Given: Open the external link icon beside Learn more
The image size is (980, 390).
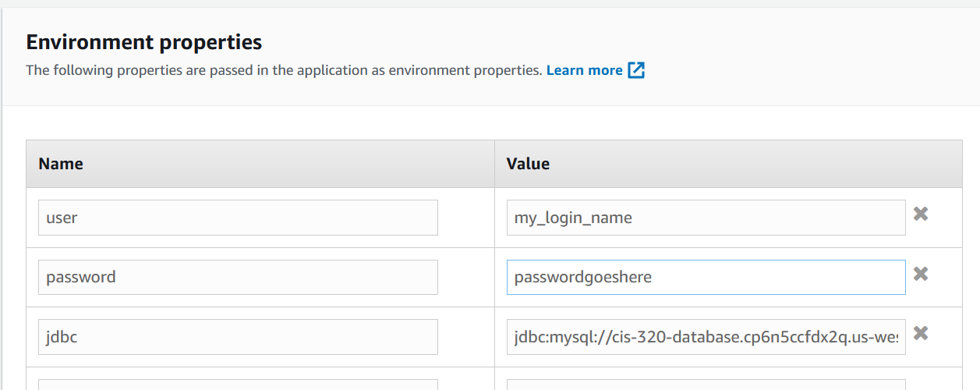Looking at the screenshot, I should [x=637, y=70].
